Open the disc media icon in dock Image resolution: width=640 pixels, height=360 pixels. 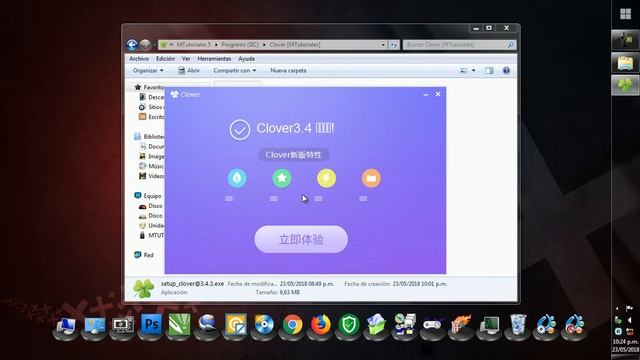pos(264,324)
